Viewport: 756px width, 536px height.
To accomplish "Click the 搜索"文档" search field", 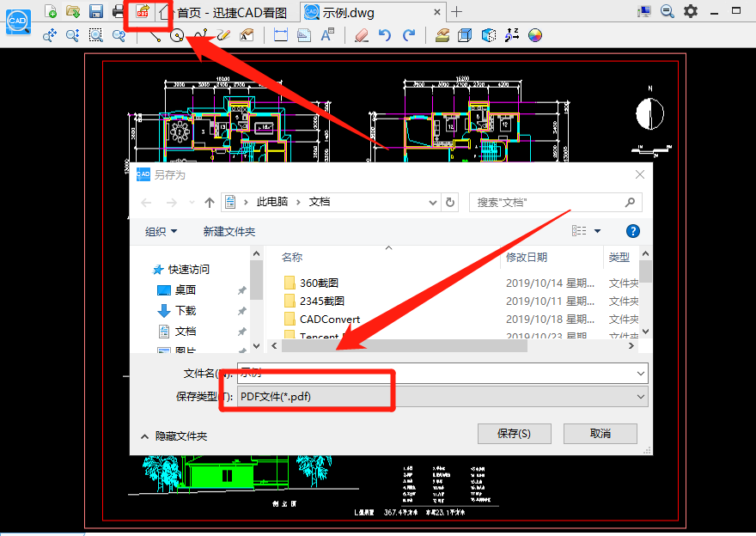I will 556,203.
